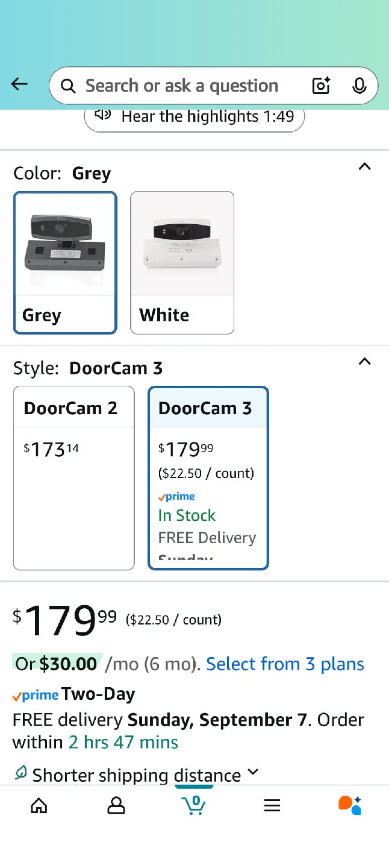Tap the camera lens search icon

[x=322, y=86]
